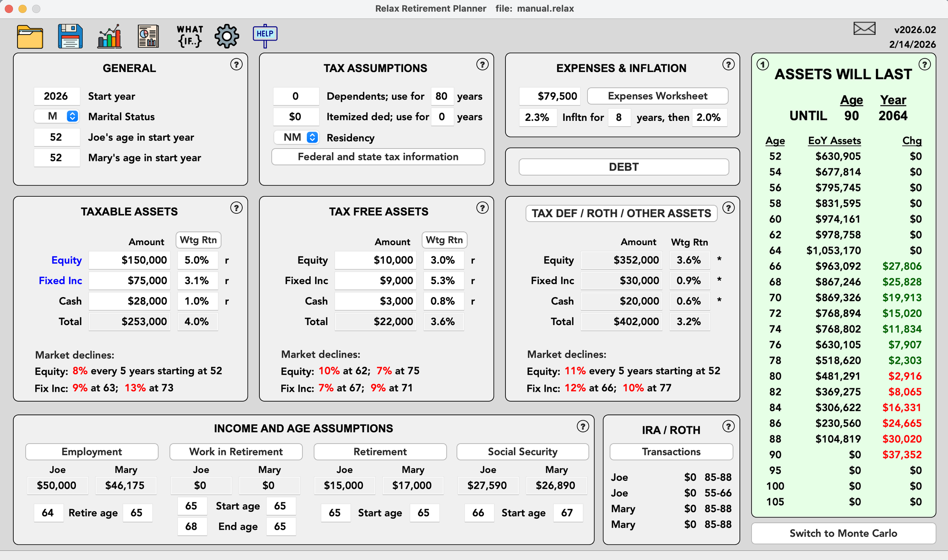The image size is (948, 560).
Task: Launch the What If scenario tool
Action: click(x=190, y=36)
